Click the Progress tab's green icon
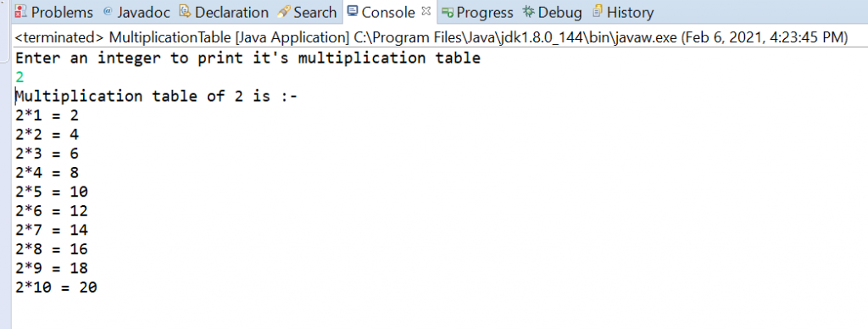868x329 pixels. point(448,12)
